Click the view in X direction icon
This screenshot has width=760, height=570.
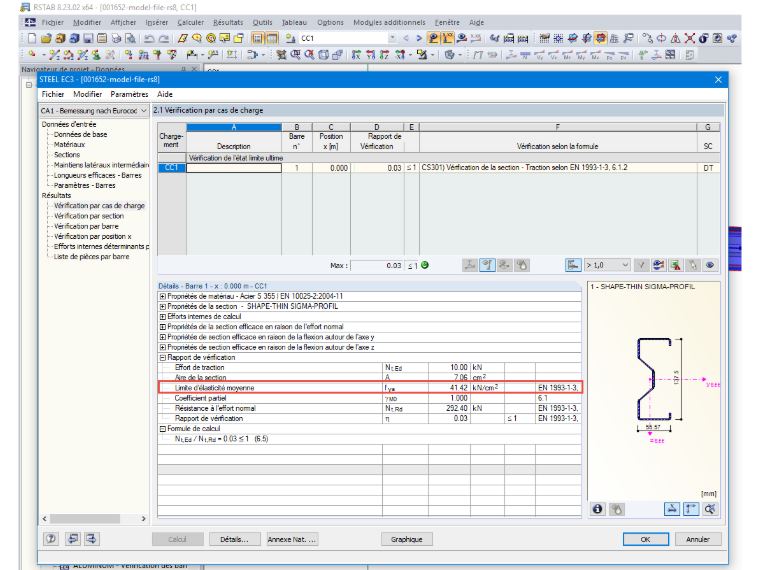click(x=356, y=55)
